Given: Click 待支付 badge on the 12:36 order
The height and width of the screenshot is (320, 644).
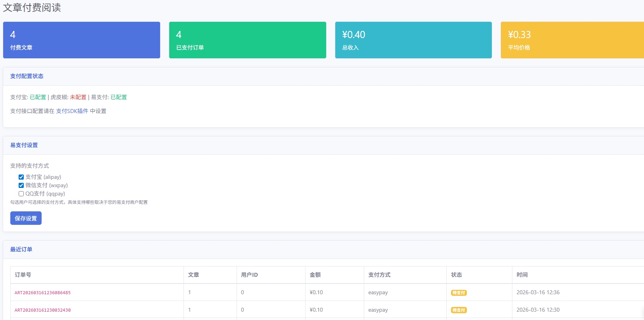Looking at the screenshot, I should click(459, 293).
